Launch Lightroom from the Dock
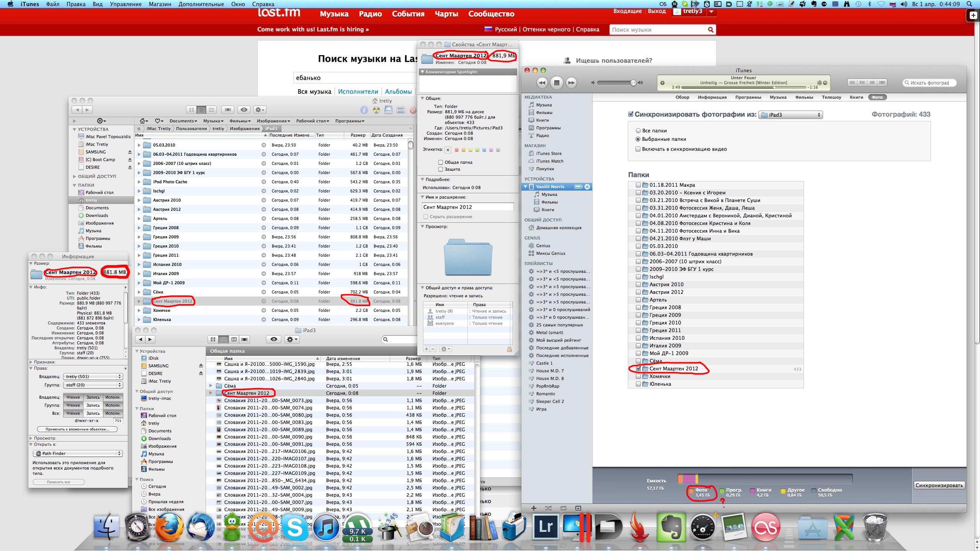 pyautogui.click(x=545, y=528)
